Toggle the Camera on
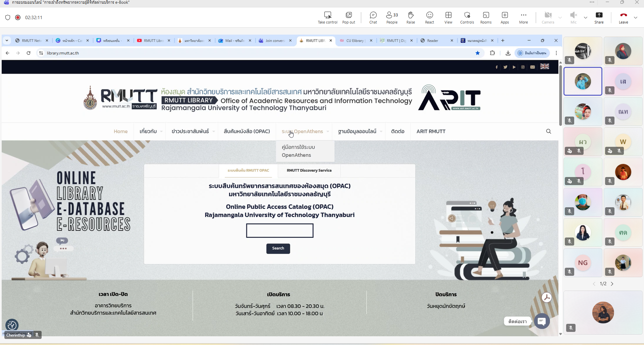644x345 pixels. click(x=548, y=17)
